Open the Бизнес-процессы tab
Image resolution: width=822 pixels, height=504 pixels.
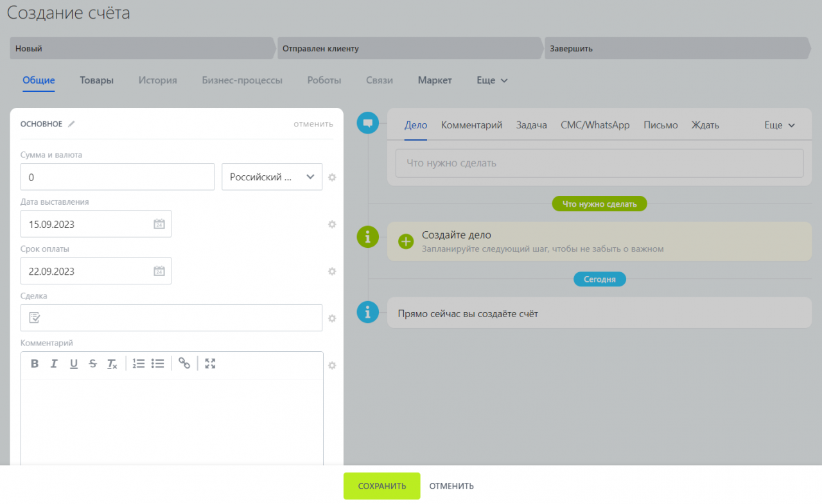tap(242, 80)
